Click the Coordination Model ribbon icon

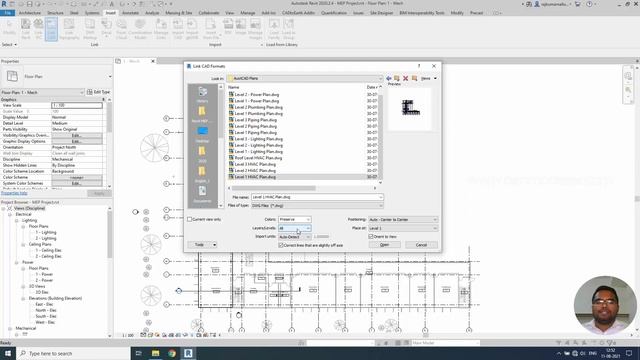(140, 29)
